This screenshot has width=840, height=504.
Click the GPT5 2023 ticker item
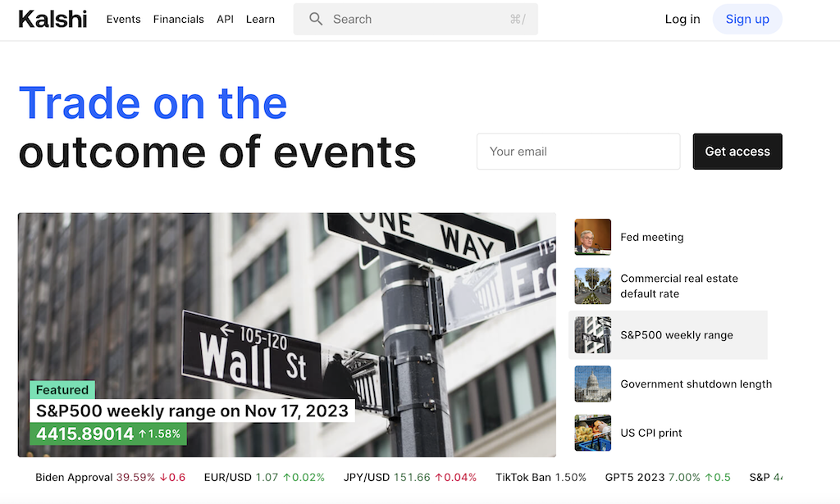click(x=668, y=477)
